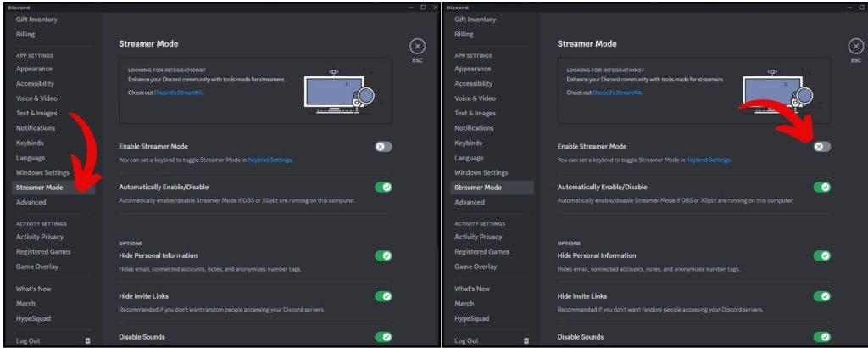The height and width of the screenshot is (348, 868).
Task: Click the streamer illustration in left window
Action: point(339,91)
